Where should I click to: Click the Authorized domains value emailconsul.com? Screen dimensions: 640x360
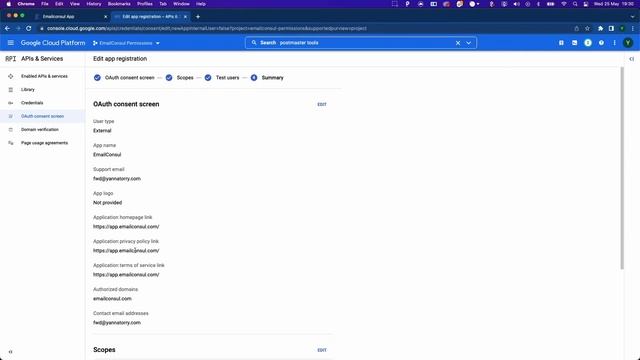coord(112,299)
